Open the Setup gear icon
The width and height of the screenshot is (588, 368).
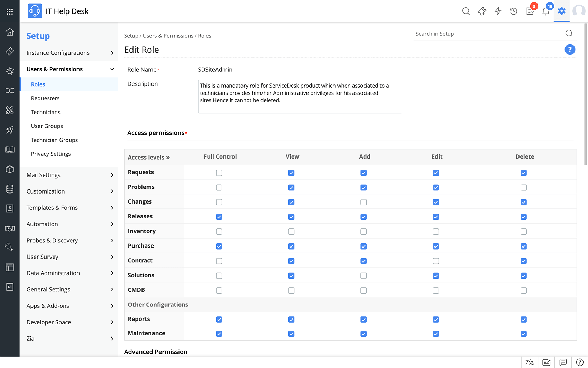[561, 11]
